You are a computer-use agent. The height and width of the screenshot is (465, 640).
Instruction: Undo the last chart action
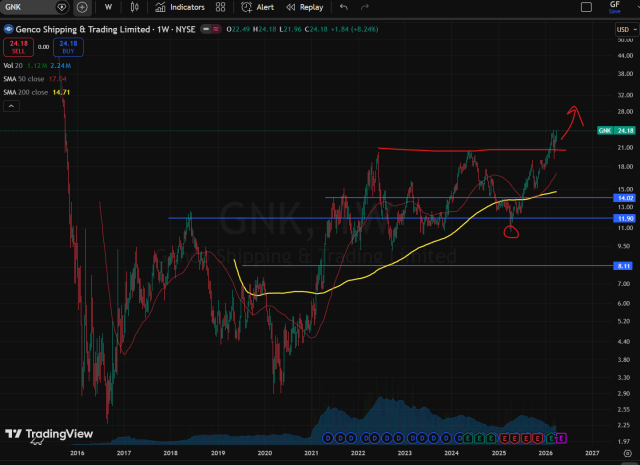pos(346,7)
